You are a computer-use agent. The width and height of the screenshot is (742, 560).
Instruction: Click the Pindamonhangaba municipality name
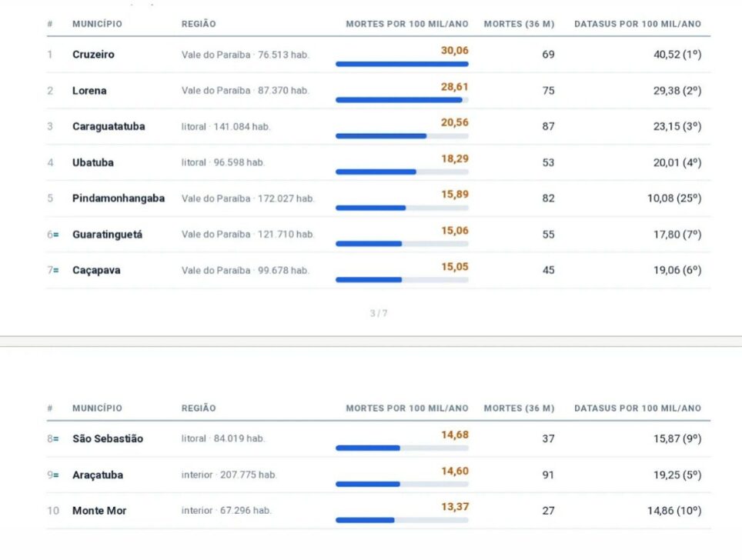coord(119,198)
